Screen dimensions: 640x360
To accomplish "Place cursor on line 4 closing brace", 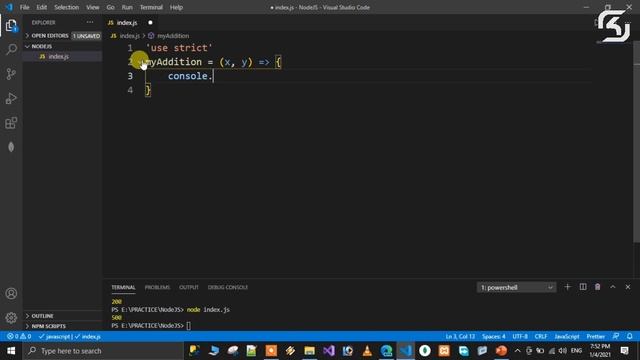I will click(148, 90).
